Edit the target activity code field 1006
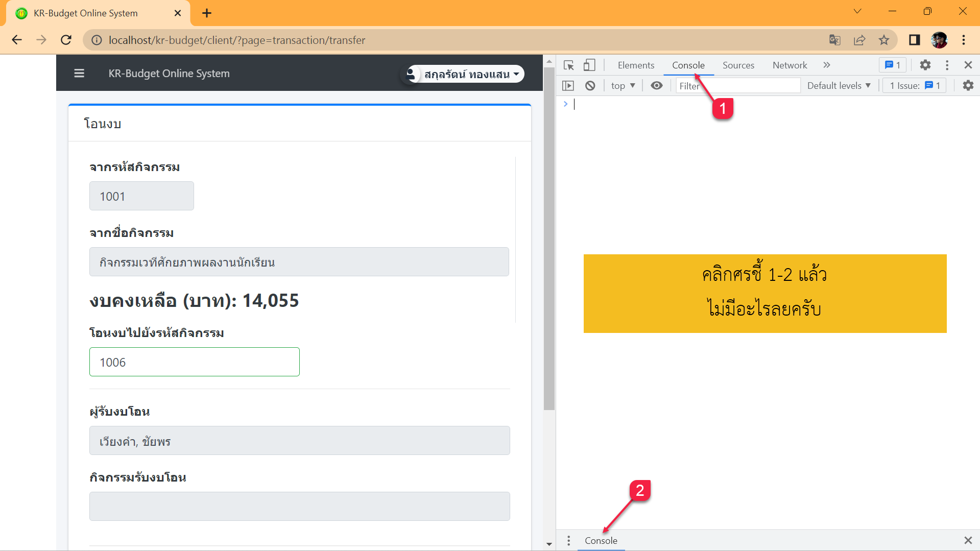This screenshot has height=551, width=980. (195, 362)
